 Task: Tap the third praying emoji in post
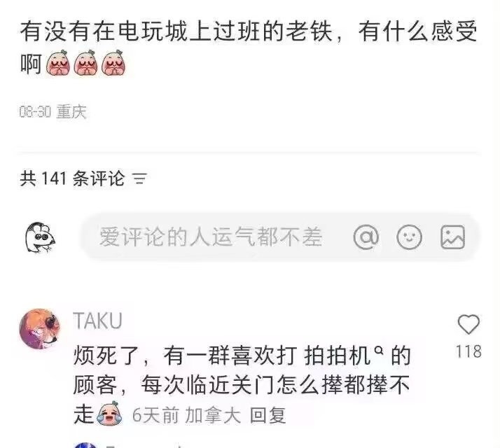coord(113,63)
